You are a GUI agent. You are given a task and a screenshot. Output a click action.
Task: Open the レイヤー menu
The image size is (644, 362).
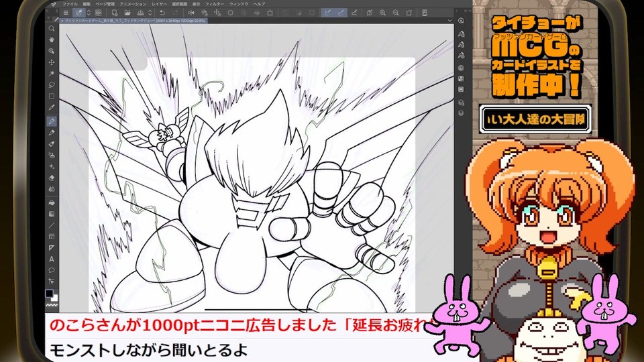coord(160,4)
